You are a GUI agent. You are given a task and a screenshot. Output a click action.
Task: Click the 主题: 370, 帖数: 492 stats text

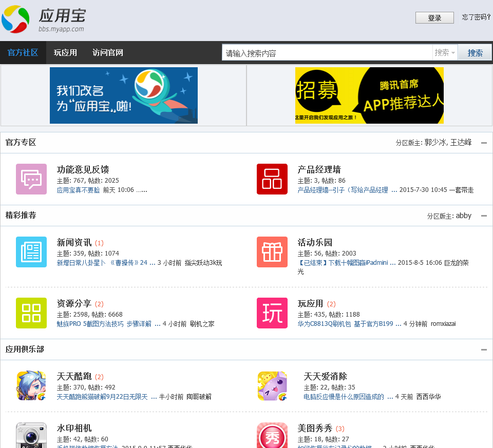click(x=86, y=387)
